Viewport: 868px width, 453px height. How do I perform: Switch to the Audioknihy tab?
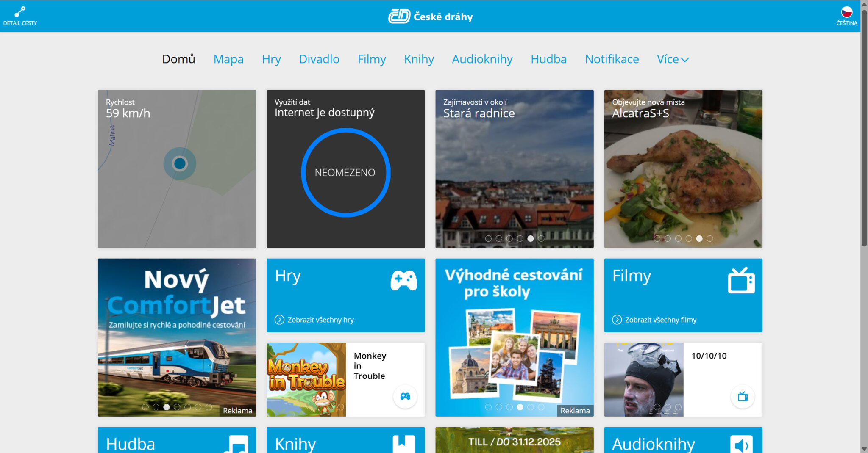(x=482, y=59)
